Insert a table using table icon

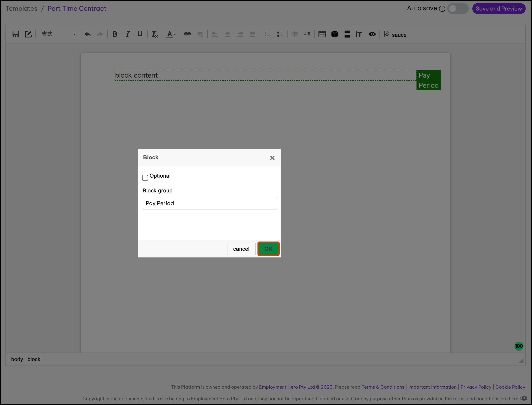click(322, 34)
